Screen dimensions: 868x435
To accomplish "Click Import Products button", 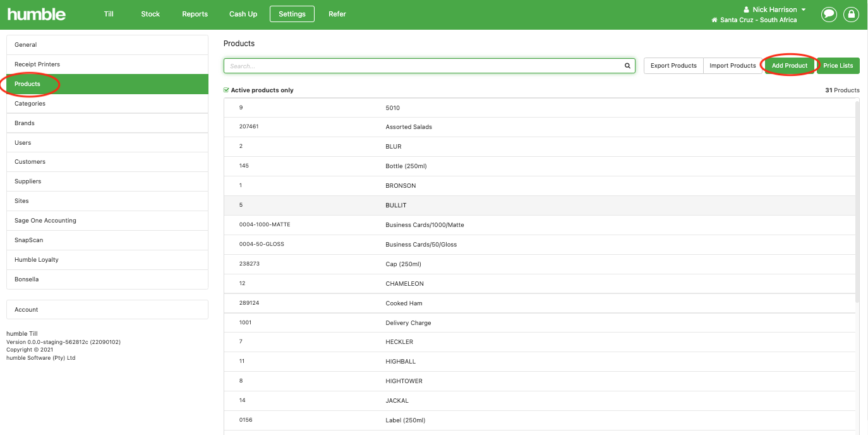I will tap(732, 66).
